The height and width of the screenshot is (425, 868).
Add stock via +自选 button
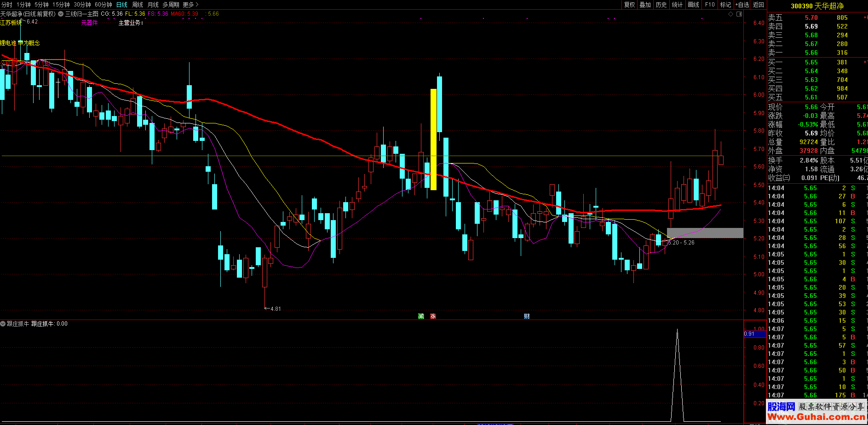(x=742, y=5)
